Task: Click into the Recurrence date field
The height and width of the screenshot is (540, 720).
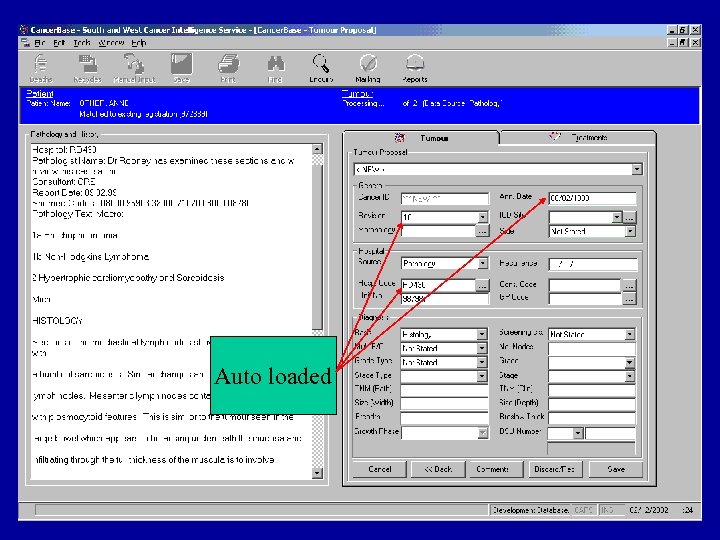Action: tap(593, 264)
